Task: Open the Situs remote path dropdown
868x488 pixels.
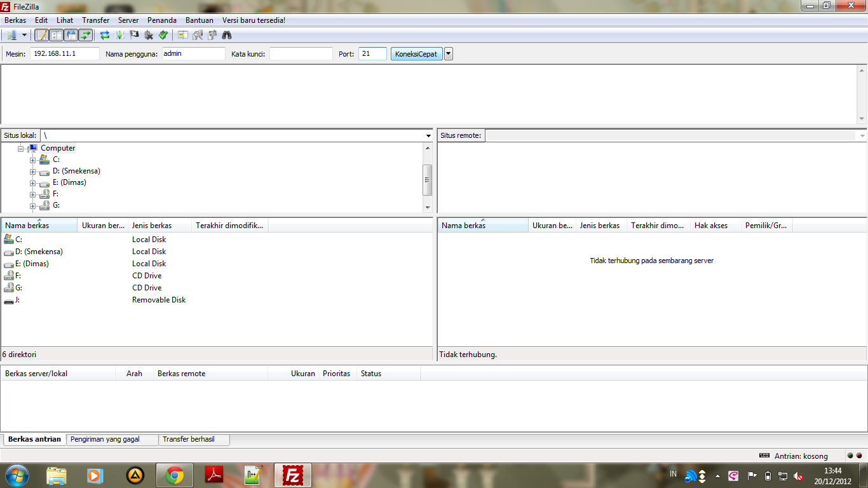Action: coord(862,136)
